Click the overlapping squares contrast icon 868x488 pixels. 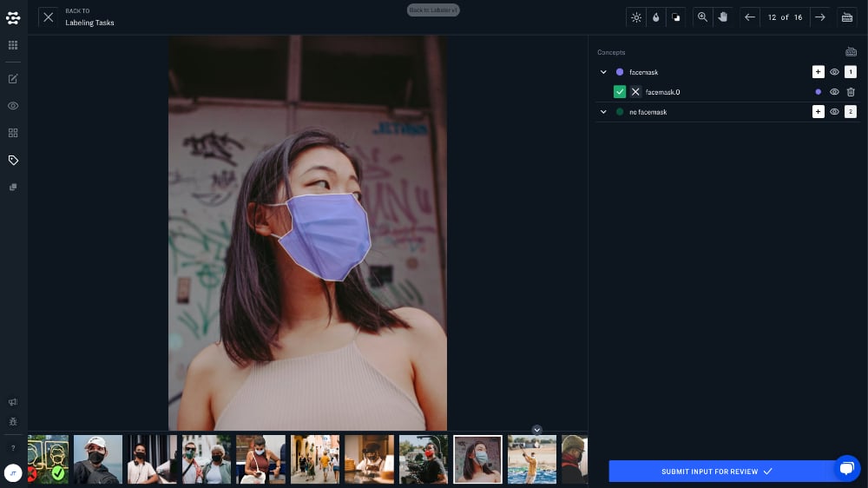pos(676,17)
